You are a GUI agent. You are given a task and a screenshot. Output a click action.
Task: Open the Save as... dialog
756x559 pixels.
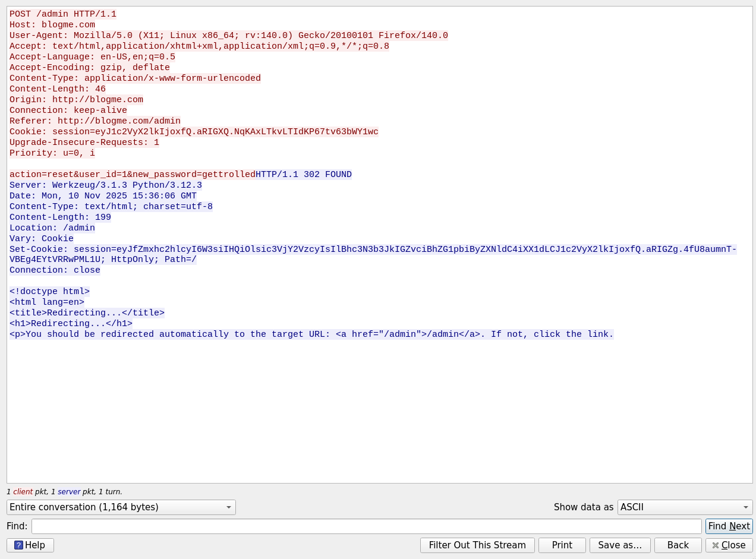(619, 545)
